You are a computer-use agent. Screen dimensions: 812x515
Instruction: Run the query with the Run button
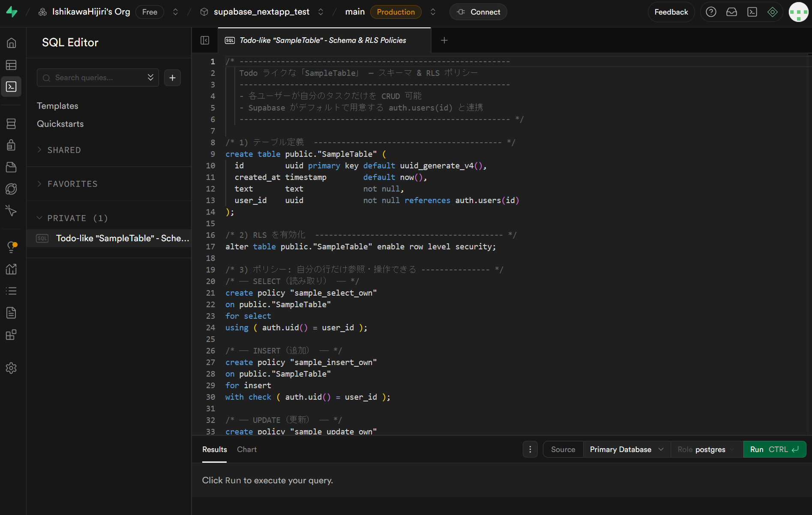(x=775, y=449)
